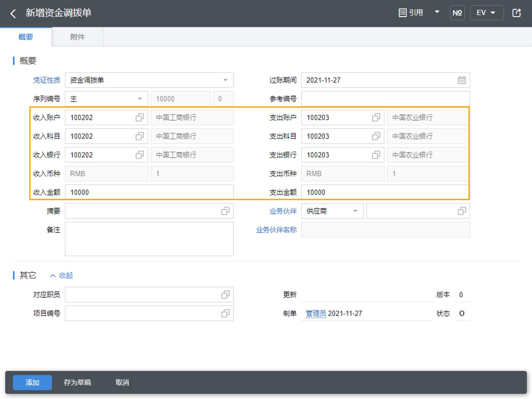Open the 引用 reference list
The image size is (532, 399).
411,13
